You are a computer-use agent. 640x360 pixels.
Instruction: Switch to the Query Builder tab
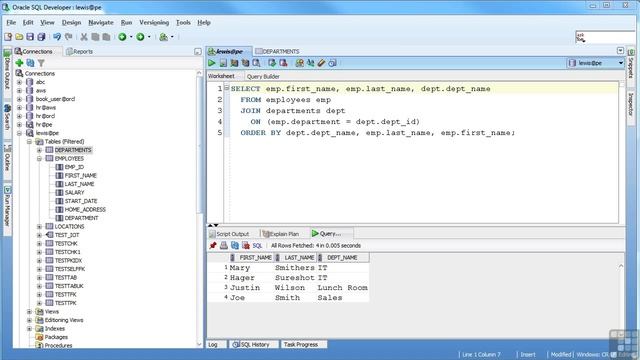click(x=263, y=76)
